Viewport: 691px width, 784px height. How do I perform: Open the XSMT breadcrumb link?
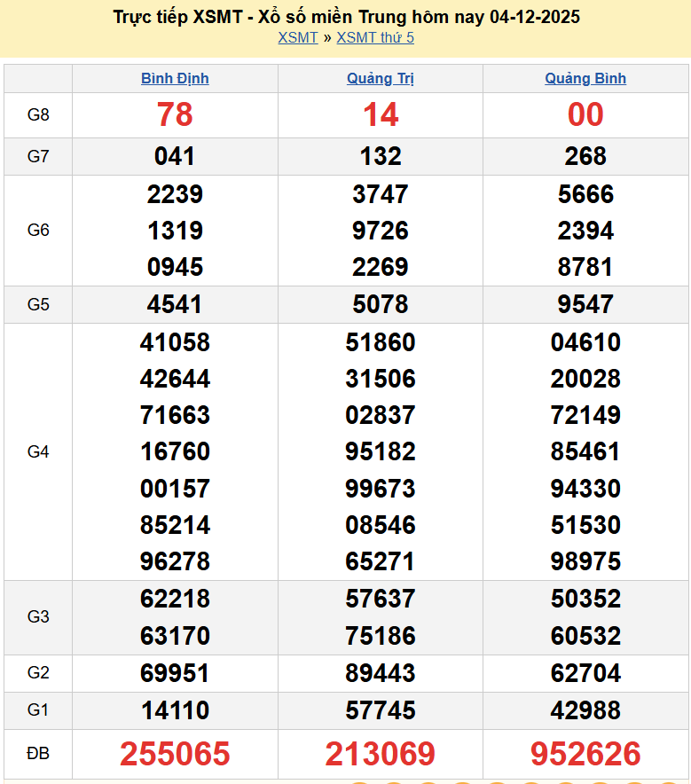[297, 37]
